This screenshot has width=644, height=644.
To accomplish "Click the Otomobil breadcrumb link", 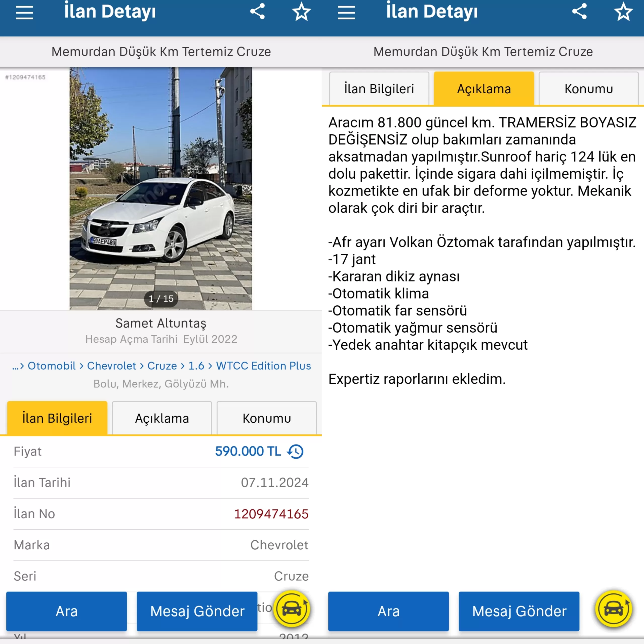I will click(x=52, y=366).
